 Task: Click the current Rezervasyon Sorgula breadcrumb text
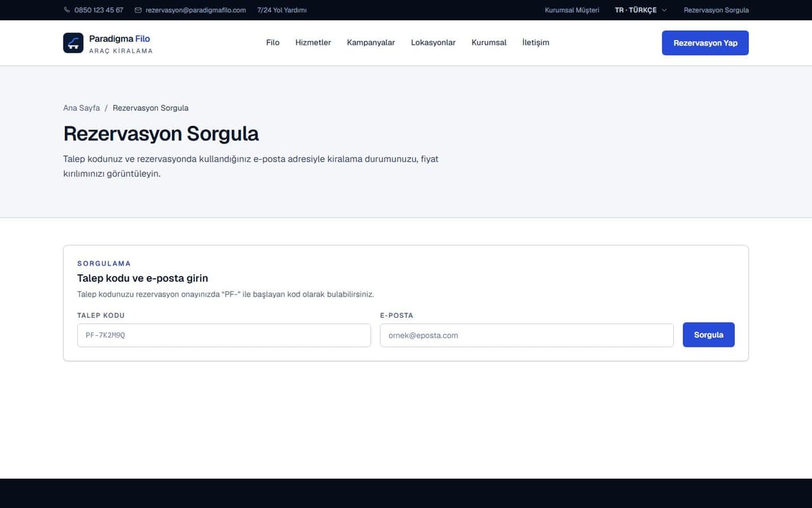pos(151,108)
